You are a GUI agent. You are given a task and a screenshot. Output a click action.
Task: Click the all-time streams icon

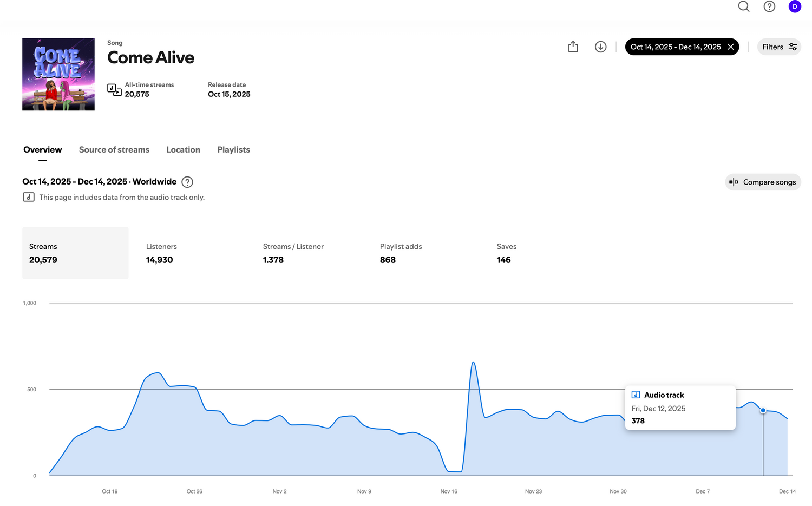[114, 90]
